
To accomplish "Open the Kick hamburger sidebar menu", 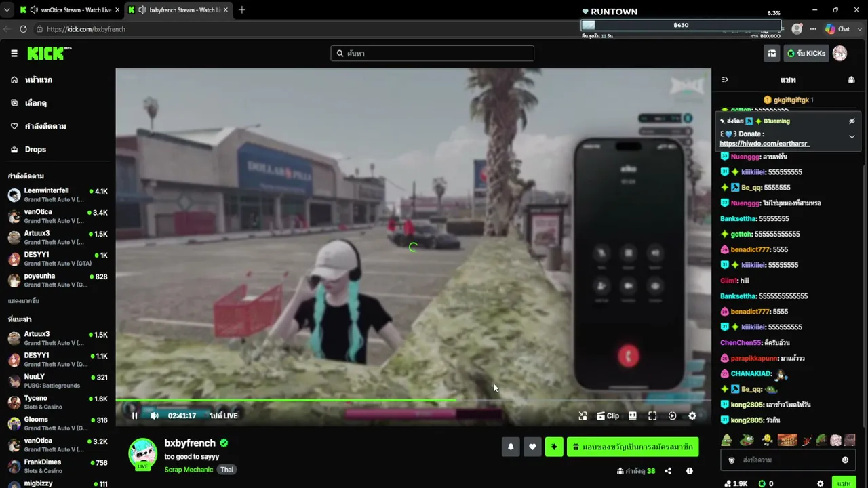I will [x=14, y=54].
